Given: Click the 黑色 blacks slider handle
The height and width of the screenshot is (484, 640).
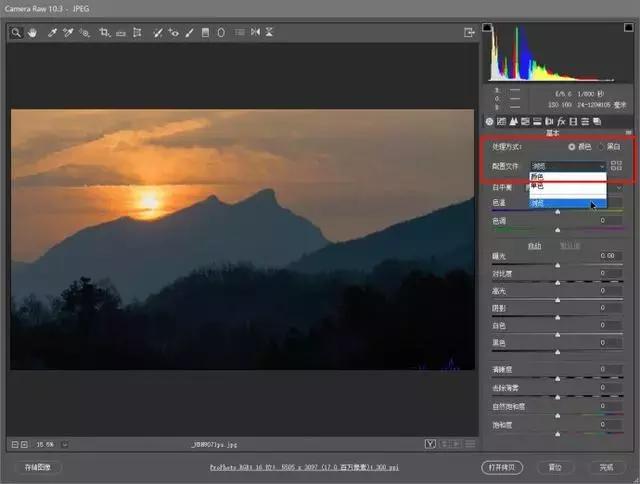Looking at the screenshot, I should click(x=558, y=352).
